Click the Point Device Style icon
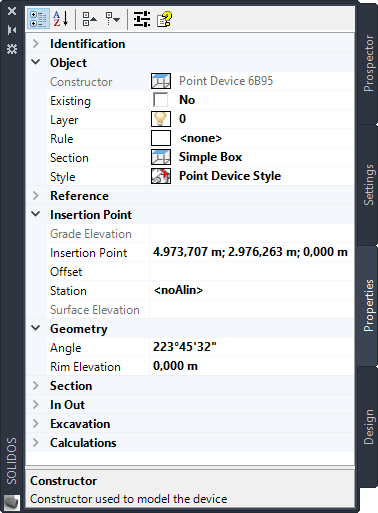Image resolution: width=378 pixels, height=513 pixels. 161,176
